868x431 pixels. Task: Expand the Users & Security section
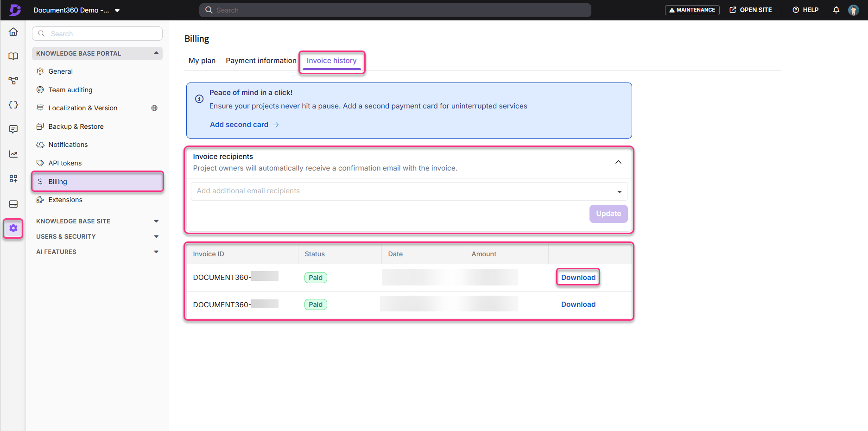point(156,236)
